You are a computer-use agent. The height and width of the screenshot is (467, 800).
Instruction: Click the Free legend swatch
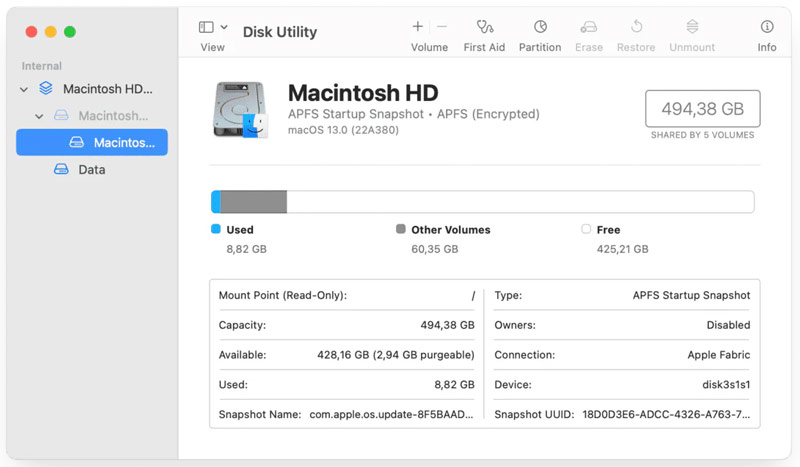[x=586, y=229]
